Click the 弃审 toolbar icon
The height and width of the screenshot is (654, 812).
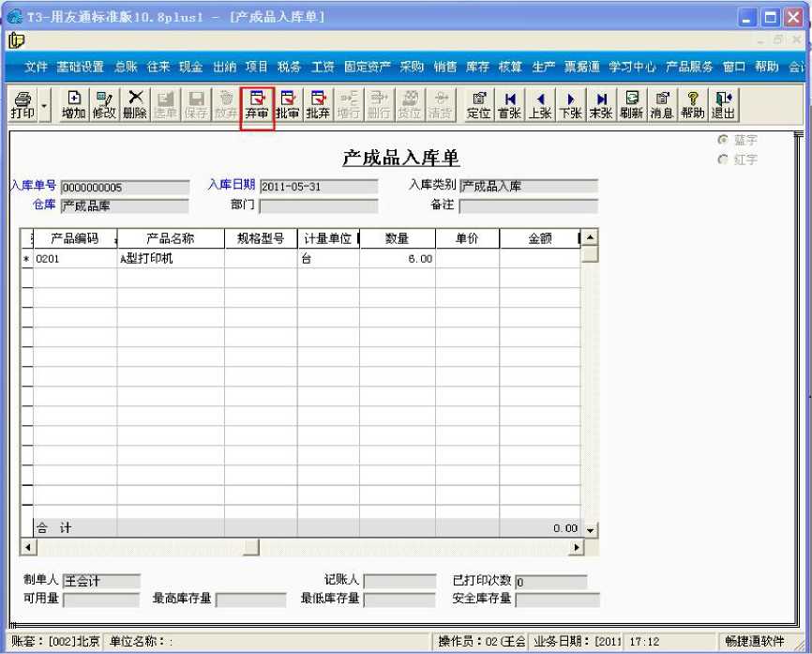click(x=257, y=105)
